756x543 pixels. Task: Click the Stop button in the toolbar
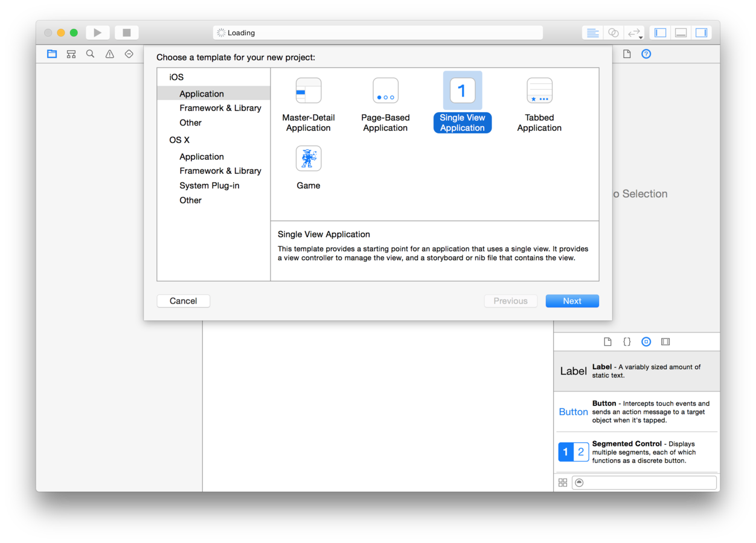126,32
